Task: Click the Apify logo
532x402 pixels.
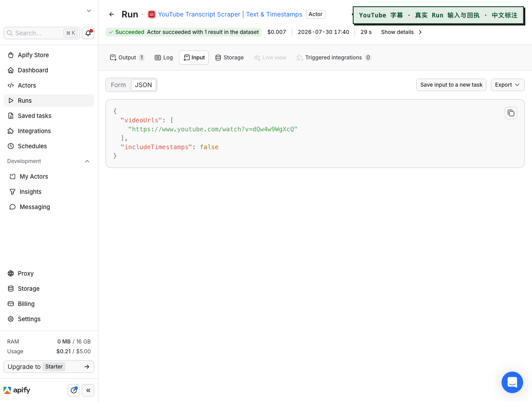Action: coord(17,390)
